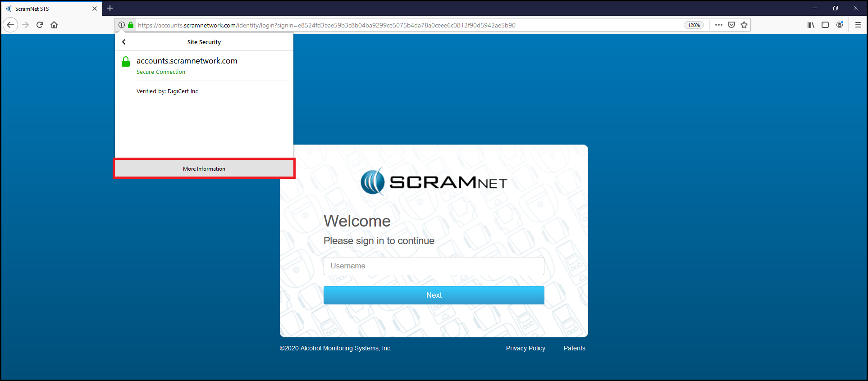This screenshot has height=381, width=868.
Task: Save the page to Pocket
Action: pyautogui.click(x=731, y=25)
